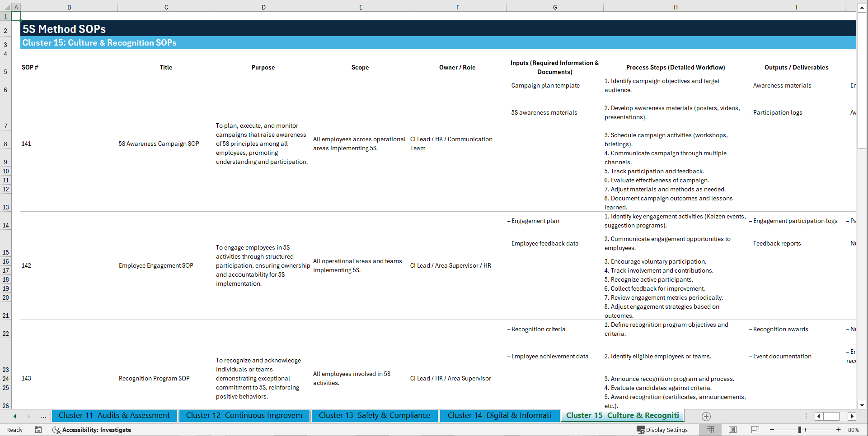The image size is (868, 436).
Task: Open the Cluster 11 Audits & Assessment sheet
Action: click(114, 416)
